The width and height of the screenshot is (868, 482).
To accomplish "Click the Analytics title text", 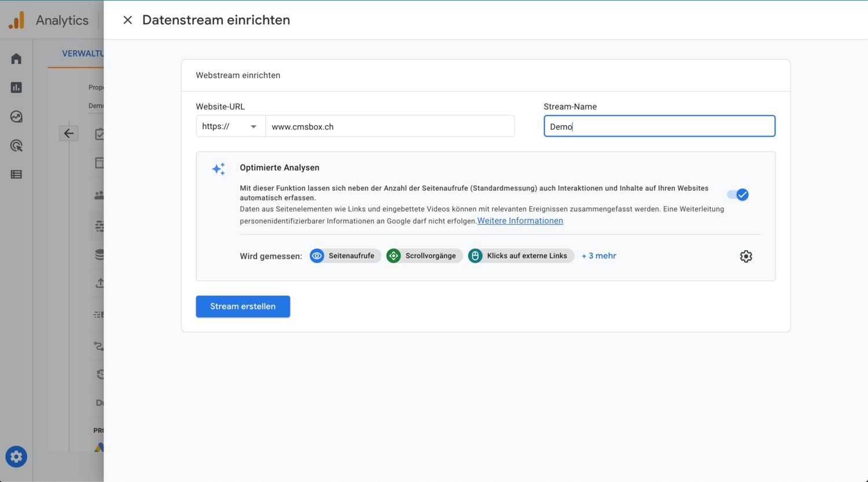I will click(62, 20).
